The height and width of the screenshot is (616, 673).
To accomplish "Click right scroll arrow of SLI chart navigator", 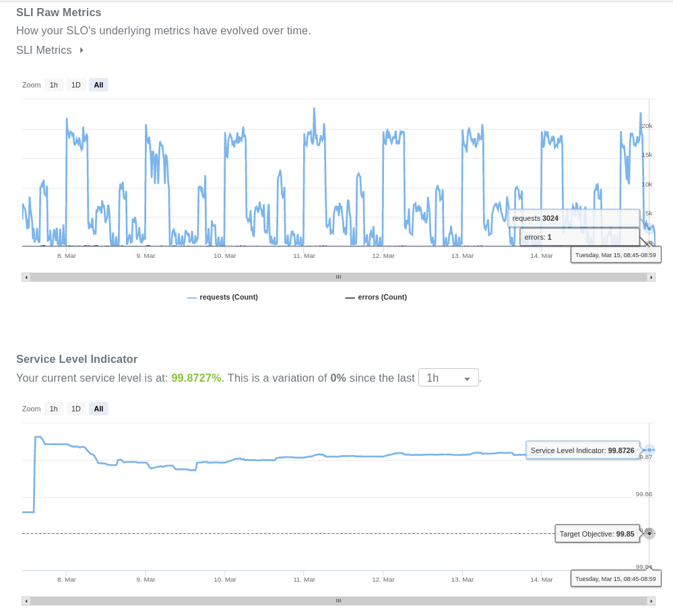I will click(x=651, y=601).
